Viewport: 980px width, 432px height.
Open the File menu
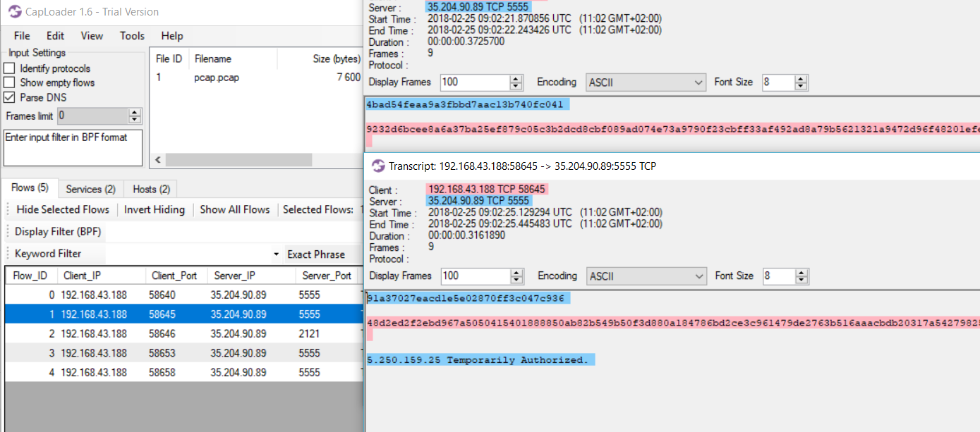tap(22, 36)
